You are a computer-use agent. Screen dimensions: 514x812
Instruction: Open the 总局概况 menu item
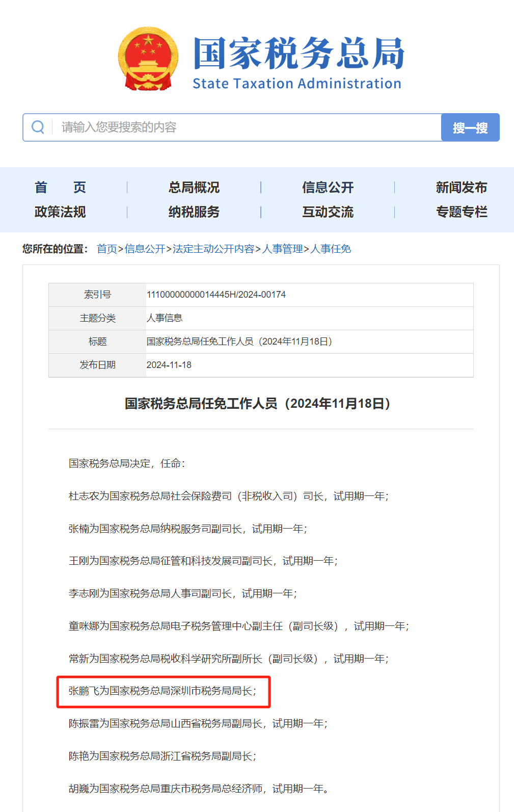[194, 188]
